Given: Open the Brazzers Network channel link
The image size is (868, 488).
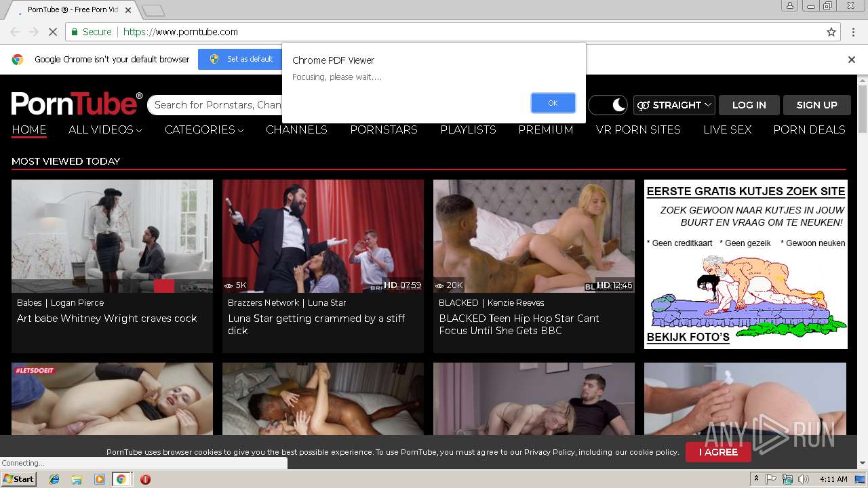Looking at the screenshot, I should coord(263,303).
